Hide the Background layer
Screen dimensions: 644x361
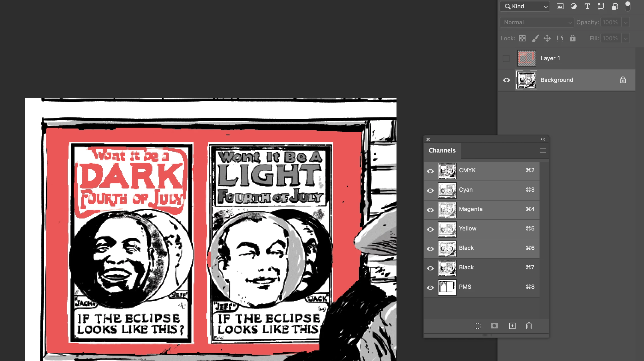(506, 80)
